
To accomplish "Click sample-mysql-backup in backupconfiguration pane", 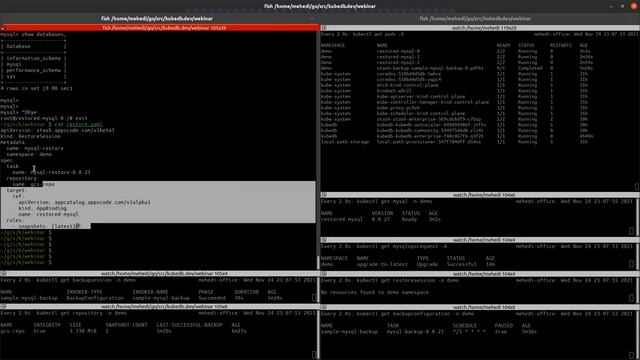I will click(349, 331).
